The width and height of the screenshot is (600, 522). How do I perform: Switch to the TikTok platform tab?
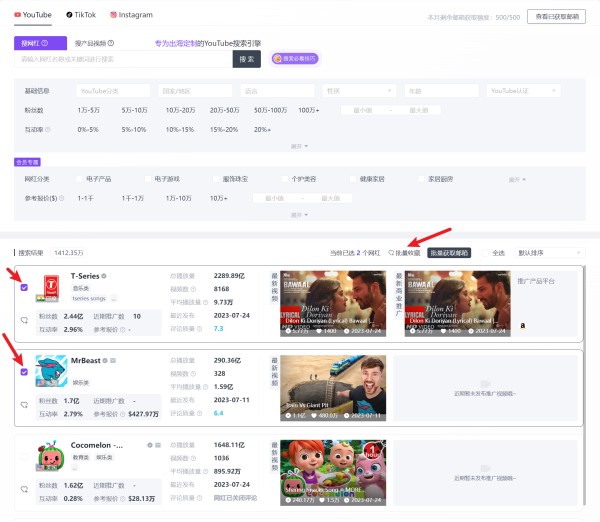click(81, 15)
